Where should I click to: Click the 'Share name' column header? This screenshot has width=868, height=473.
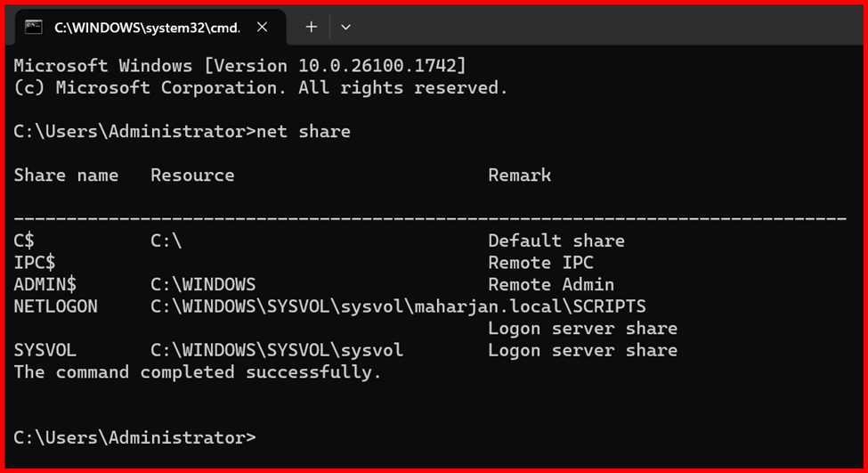[66, 175]
